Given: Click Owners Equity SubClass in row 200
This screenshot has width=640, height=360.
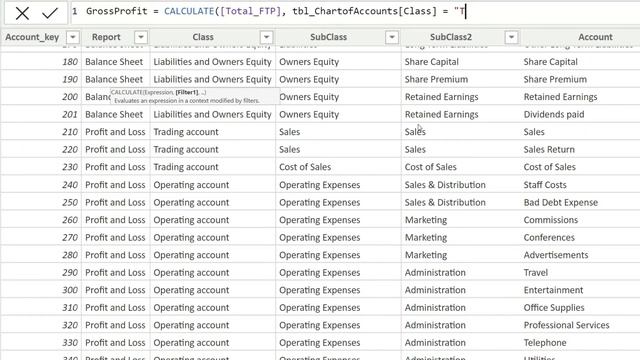Looking at the screenshot, I should (309, 97).
